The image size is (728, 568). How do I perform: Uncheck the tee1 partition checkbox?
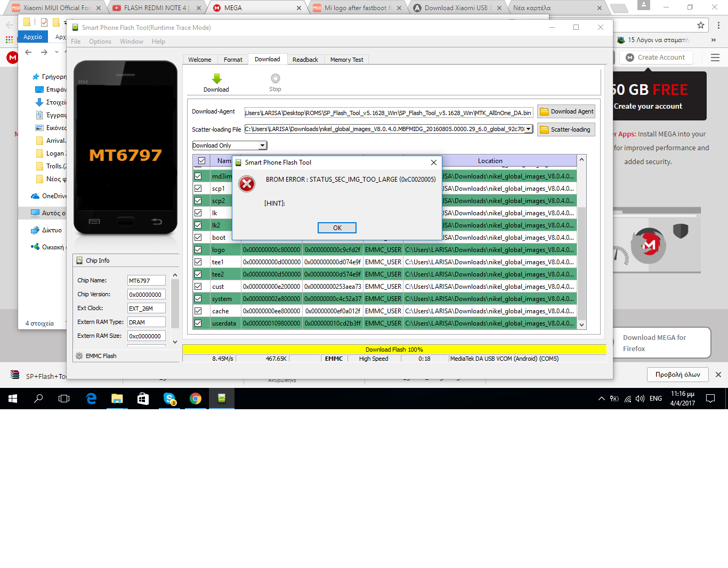click(x=198, y=262)
